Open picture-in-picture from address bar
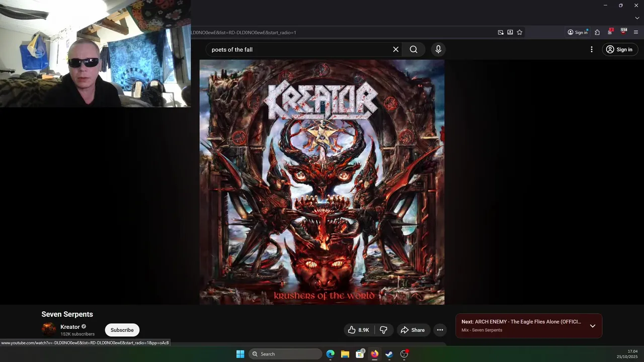The height and width of the screenshot is (362, 644). click(501, 32)
